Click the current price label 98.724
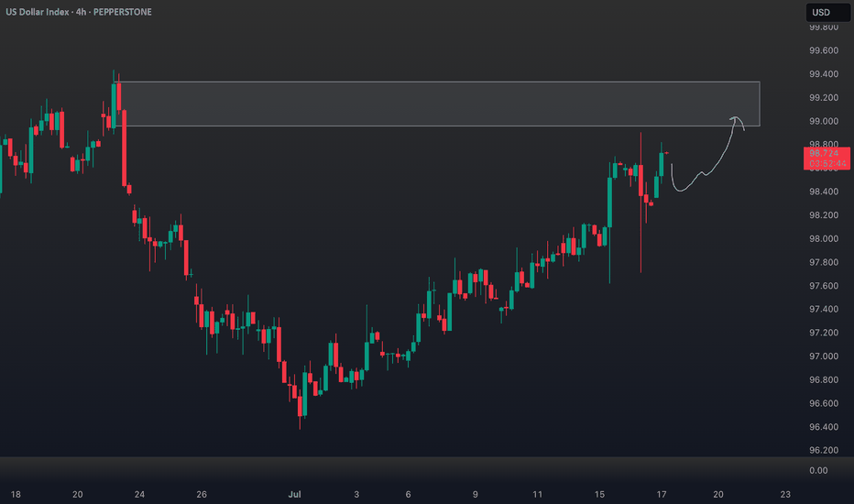This screenshot has width=854, height=504. [x=824, y=153]
